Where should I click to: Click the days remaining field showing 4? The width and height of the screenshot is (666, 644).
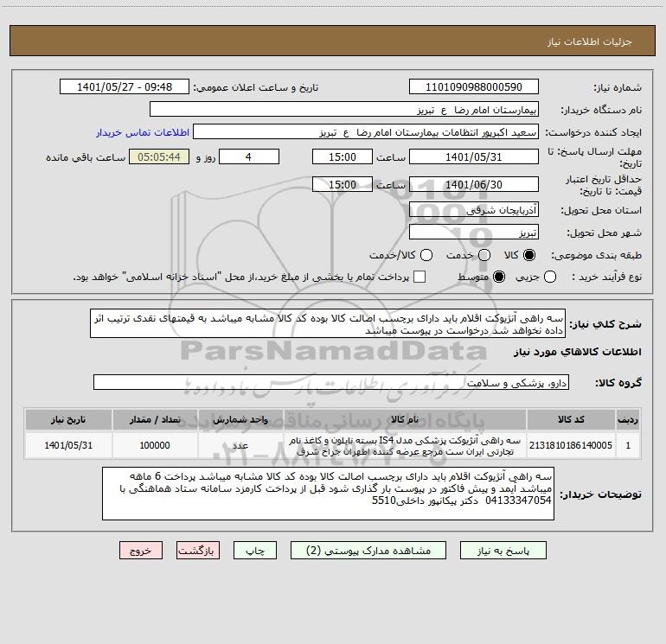pos(249,156)
